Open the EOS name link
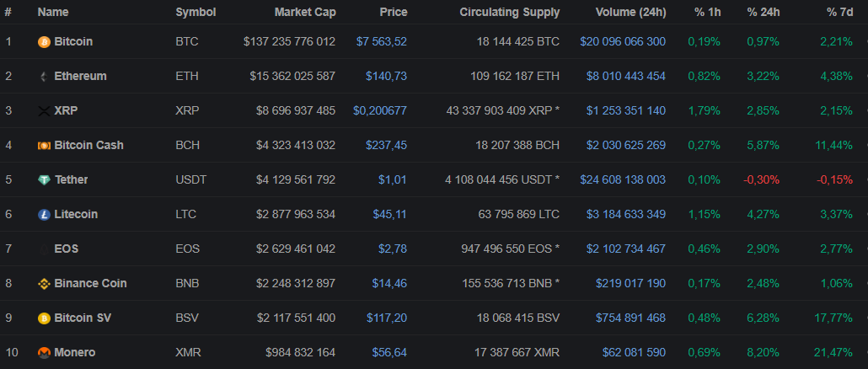 pyautogui.click(x=67, y=249)
